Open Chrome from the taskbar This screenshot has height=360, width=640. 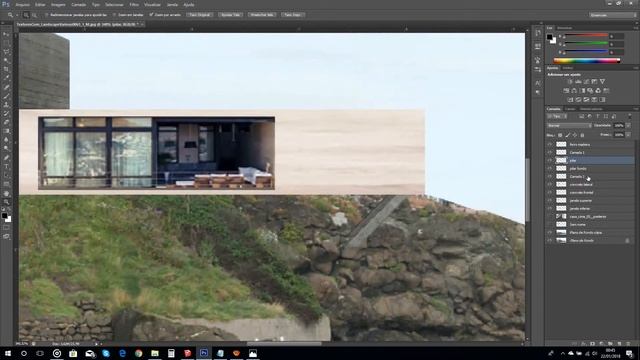(x=138, y=353)
